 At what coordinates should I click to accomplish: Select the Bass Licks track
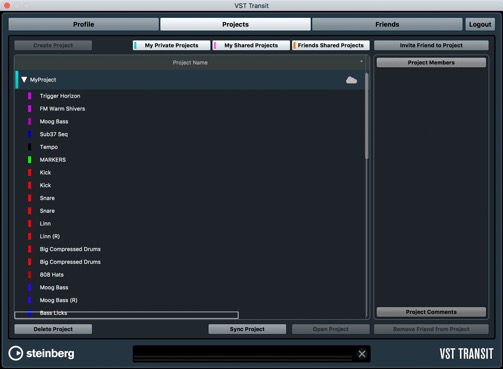[53, 313]
